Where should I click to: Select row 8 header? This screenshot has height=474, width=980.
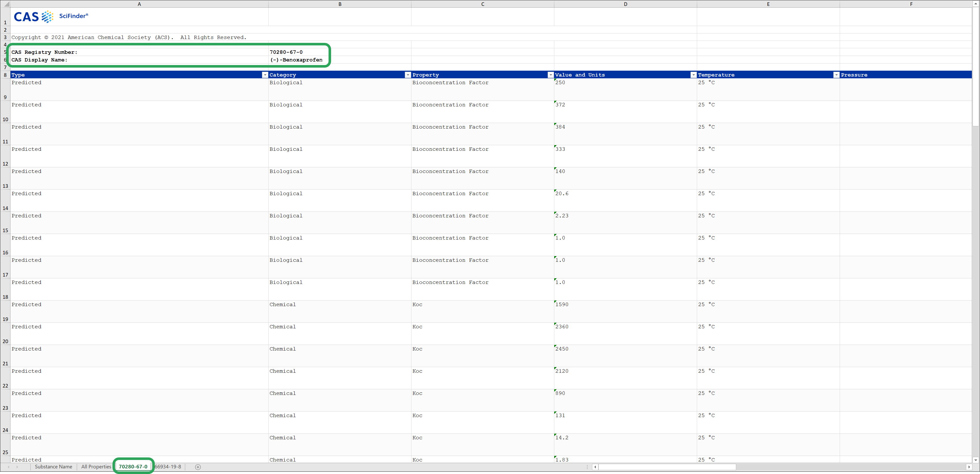point(5,75)
